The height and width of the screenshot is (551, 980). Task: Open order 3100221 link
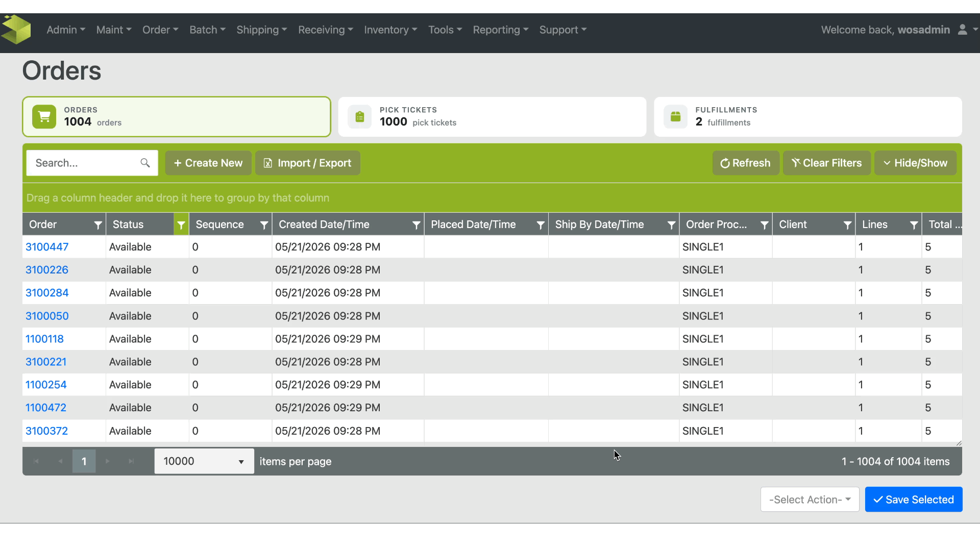[x=46, y=362]
